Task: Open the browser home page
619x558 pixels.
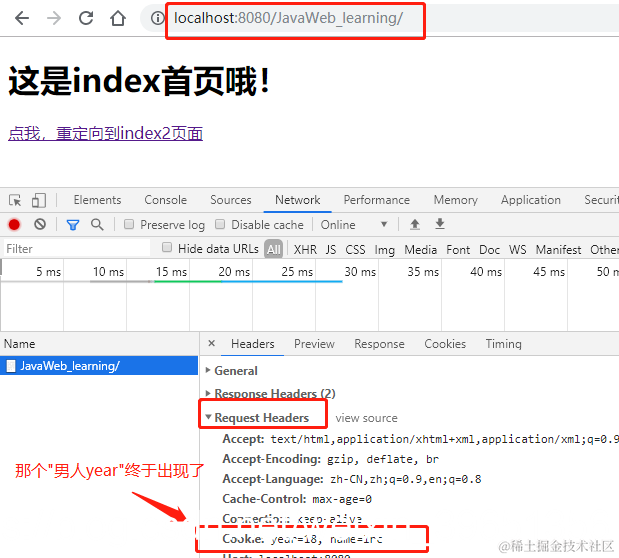Action: coord(118,18)
